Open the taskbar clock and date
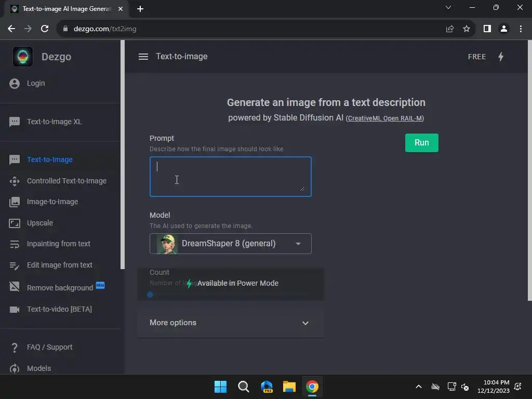This screenshot has height=399, width=532. click(x=494, y=387)
